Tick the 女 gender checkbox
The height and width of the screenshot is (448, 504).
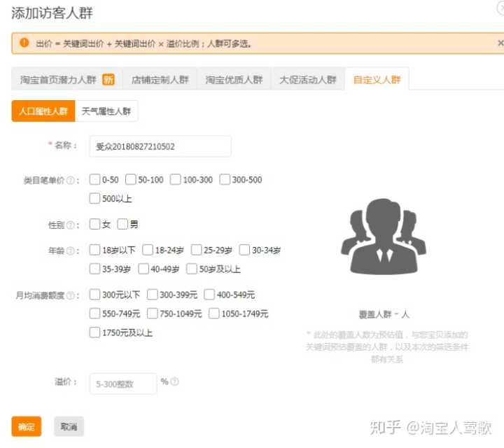(95, 225)
